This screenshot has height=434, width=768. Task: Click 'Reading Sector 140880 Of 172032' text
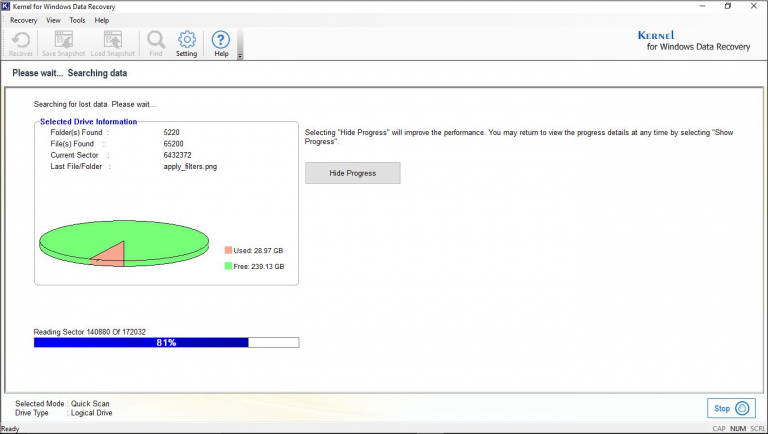point(90,332)
